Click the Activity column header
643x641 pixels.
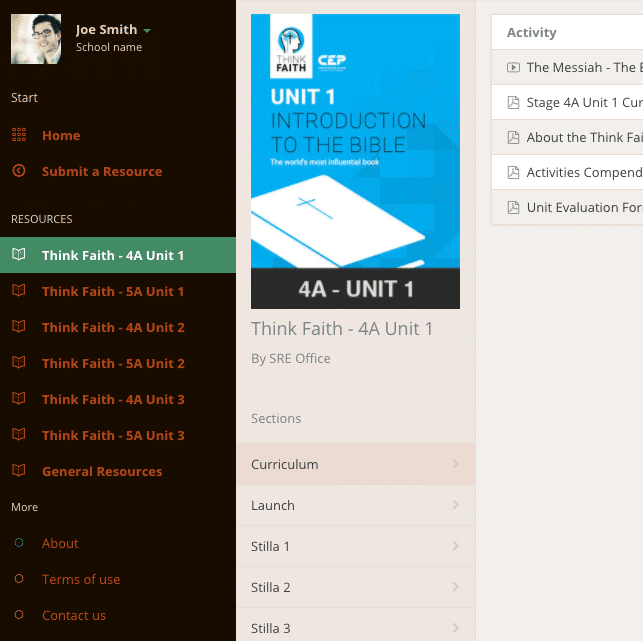531,32
